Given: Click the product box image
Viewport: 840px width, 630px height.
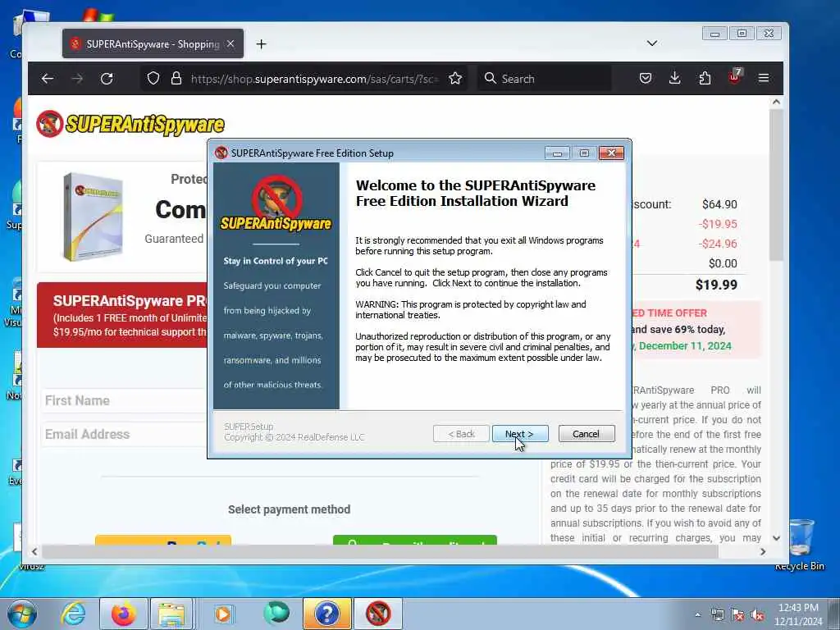Looking at the screenshot, I should (x=92, y=217).
